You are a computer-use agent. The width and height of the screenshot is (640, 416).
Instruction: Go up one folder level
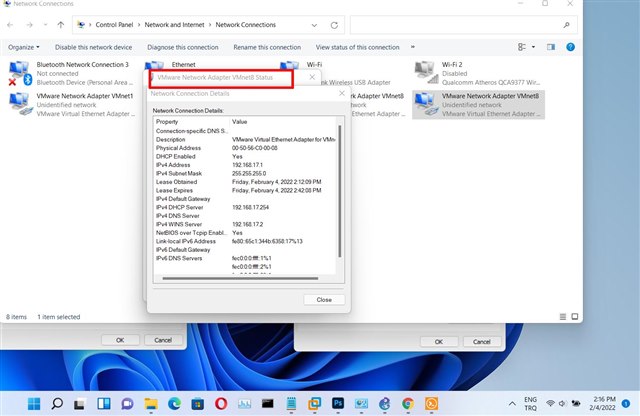pos(60,25)
